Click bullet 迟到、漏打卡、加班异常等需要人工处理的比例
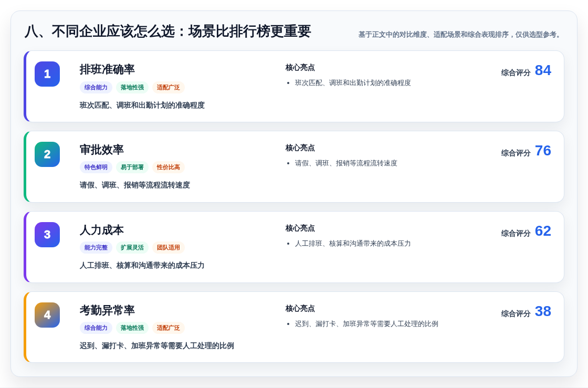 pos(366,323)
